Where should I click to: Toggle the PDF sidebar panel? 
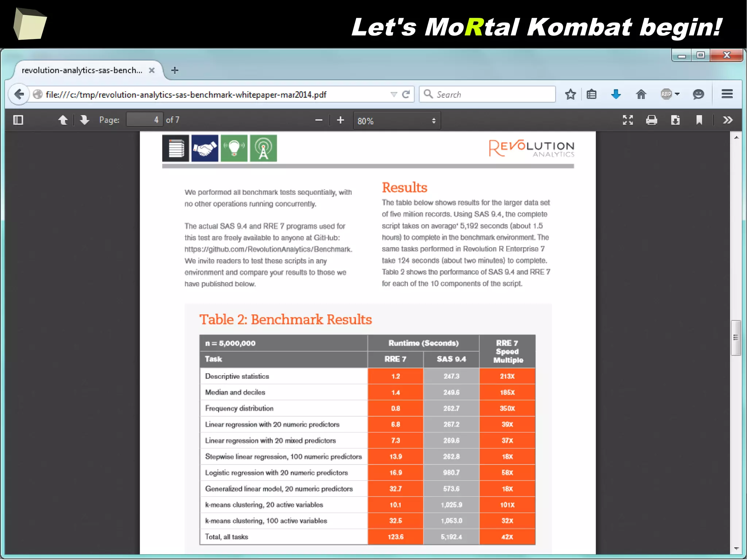(18, 120)
